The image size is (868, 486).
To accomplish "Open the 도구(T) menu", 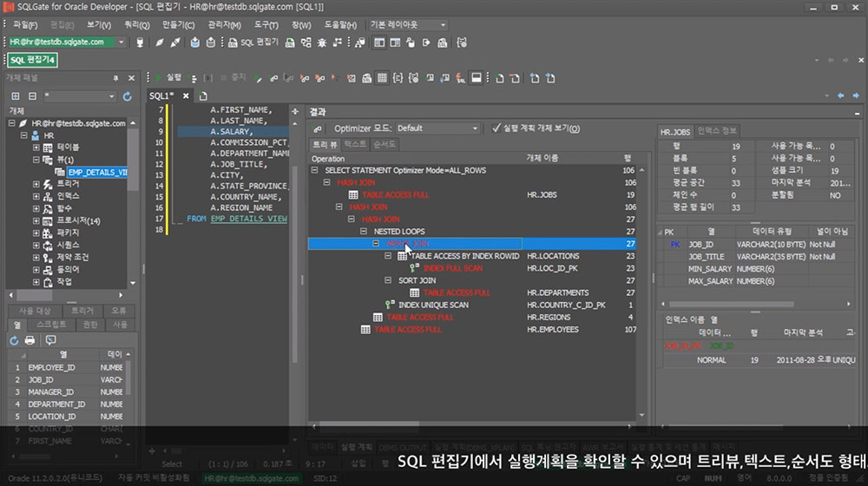I will coord(266,25).
